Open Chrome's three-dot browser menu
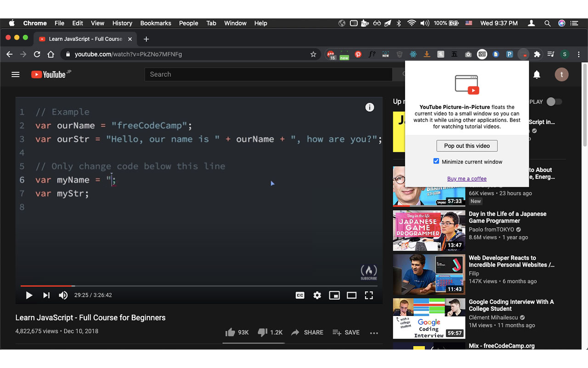This screenshot has width=588, height=368. pyautogui.click(x=578, y=54)
